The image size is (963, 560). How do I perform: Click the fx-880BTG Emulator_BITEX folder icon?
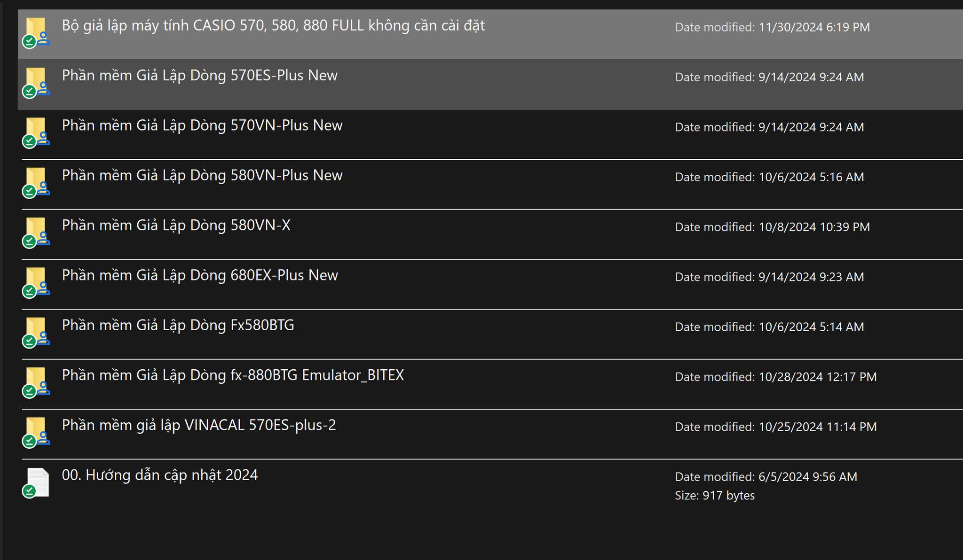point(36,382)
